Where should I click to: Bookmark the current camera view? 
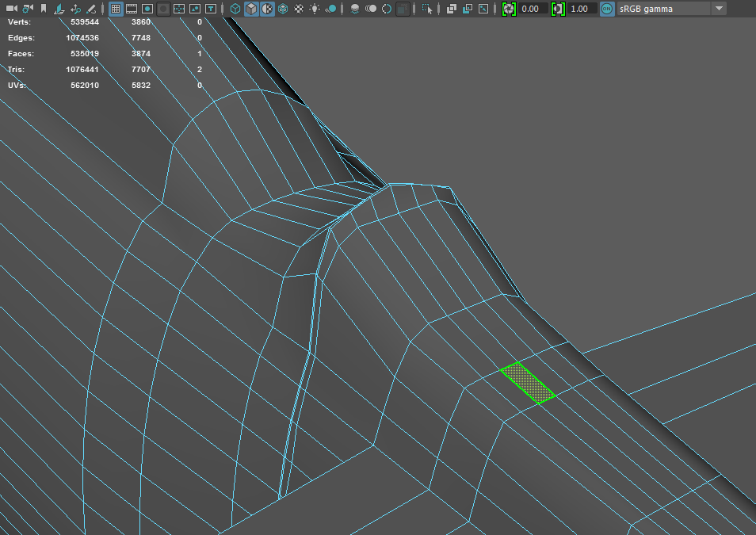(42, 8)
